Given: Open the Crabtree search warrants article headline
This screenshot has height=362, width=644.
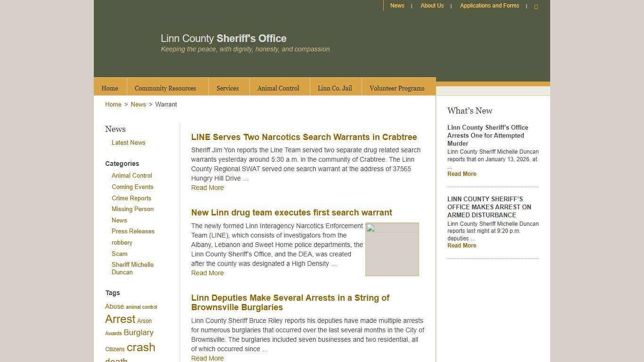Looking at the screenshot, I should 304,137.
